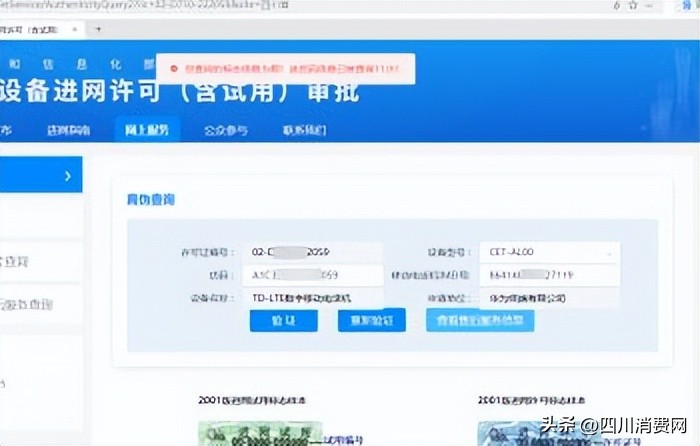Click the blue 验证 button
This screenshot has height=446, width=700.
284,321
